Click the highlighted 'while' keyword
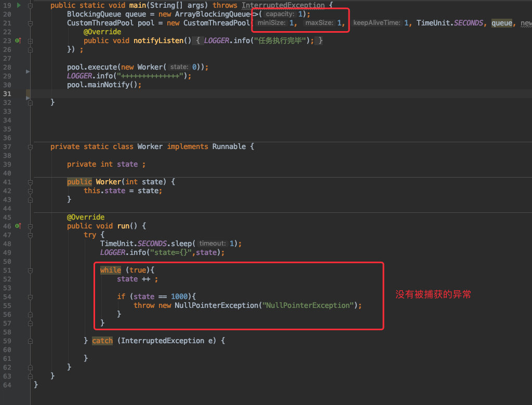 [111, 270]
